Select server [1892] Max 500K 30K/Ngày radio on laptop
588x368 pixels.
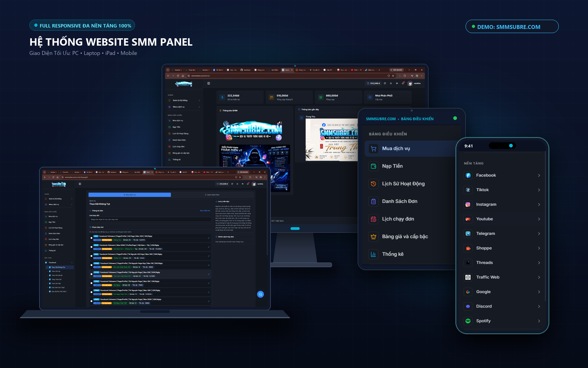click(91, 301)
